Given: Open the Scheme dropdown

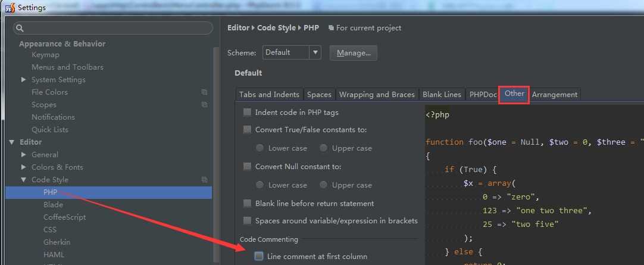Looking at the screenshot, I should 315,52.
